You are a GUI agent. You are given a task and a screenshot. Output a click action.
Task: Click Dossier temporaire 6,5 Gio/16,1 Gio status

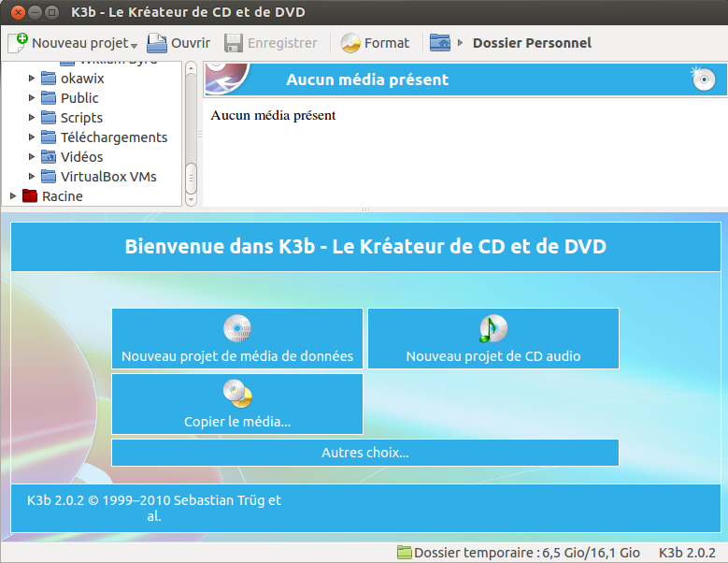(x=526, y=553)
